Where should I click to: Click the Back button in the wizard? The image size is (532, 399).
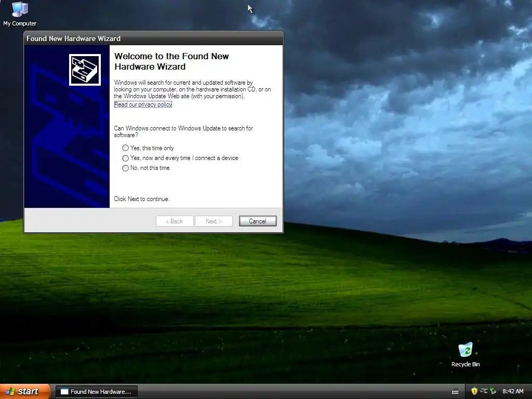(175, 221)
